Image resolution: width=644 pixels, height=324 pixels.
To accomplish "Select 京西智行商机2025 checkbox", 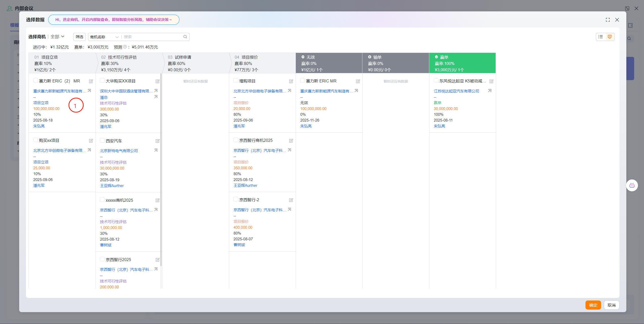I will pyautogui.click(x=236, y=140).
